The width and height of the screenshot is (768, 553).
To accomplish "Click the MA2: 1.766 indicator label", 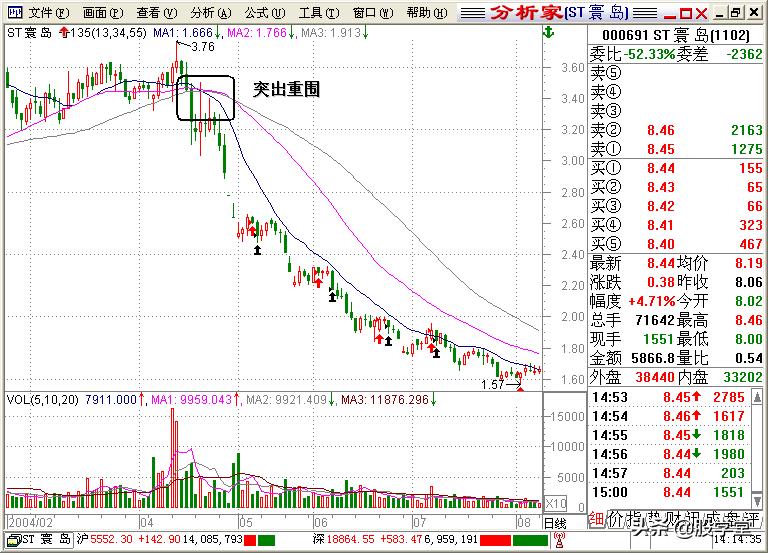I will 261,33.
